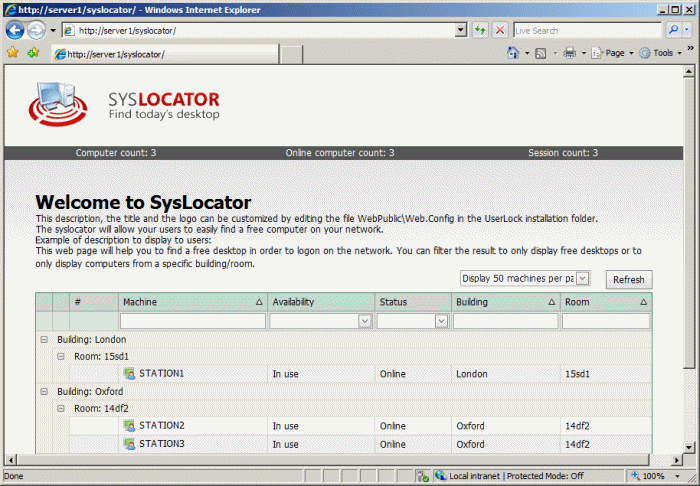Collapse the Room: 14df2 group
Viewport: 700px width, 486px height.
click(x=61, y=408)
